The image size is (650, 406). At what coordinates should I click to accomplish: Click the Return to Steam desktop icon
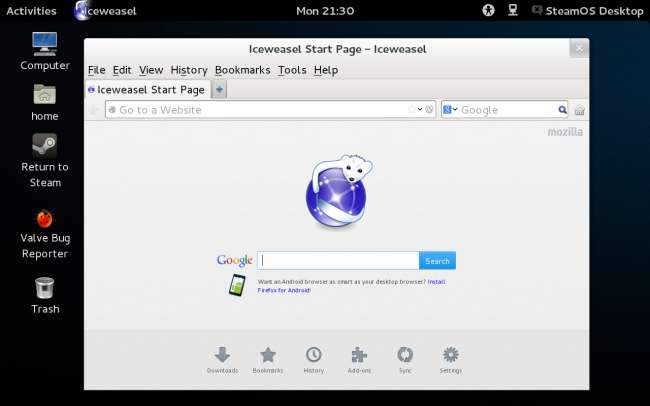click(45, 145)
